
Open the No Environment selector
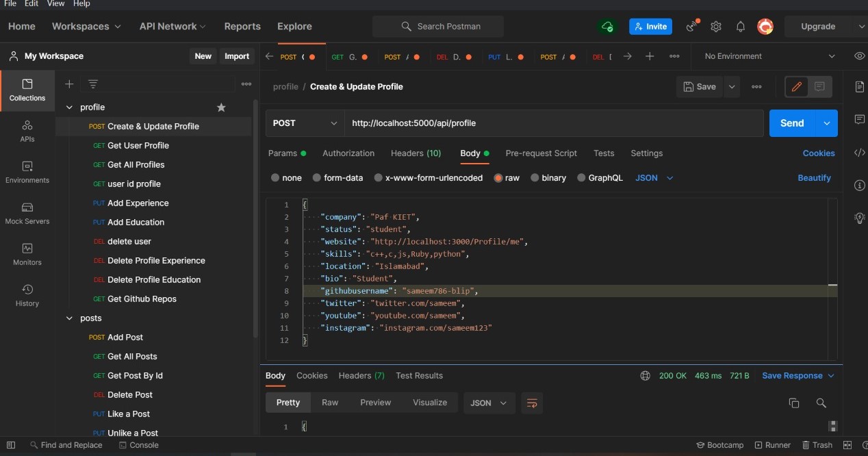pyautogui.click(x=769, y=56)
